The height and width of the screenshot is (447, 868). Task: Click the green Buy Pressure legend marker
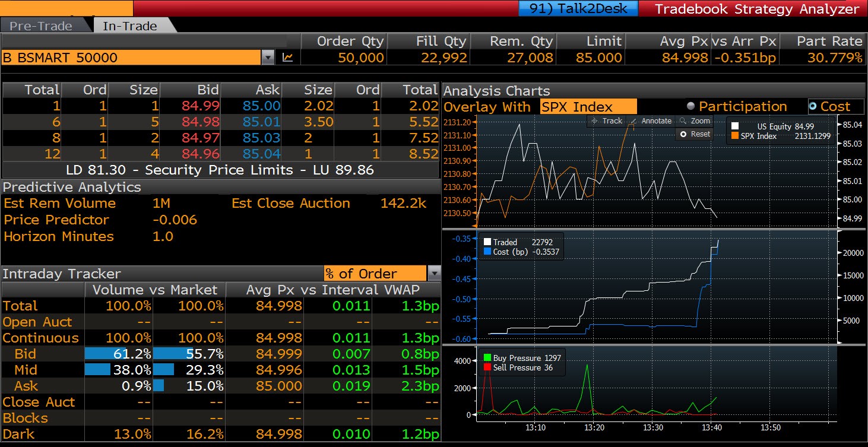[x=487, y=359]
